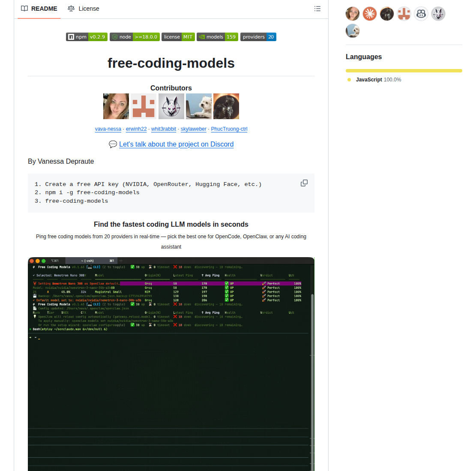Click the first avatar in the sidebar
Image resolution: width=476 pixels, height=471 pixels.
pyautogui.click(x=352, y=13)
